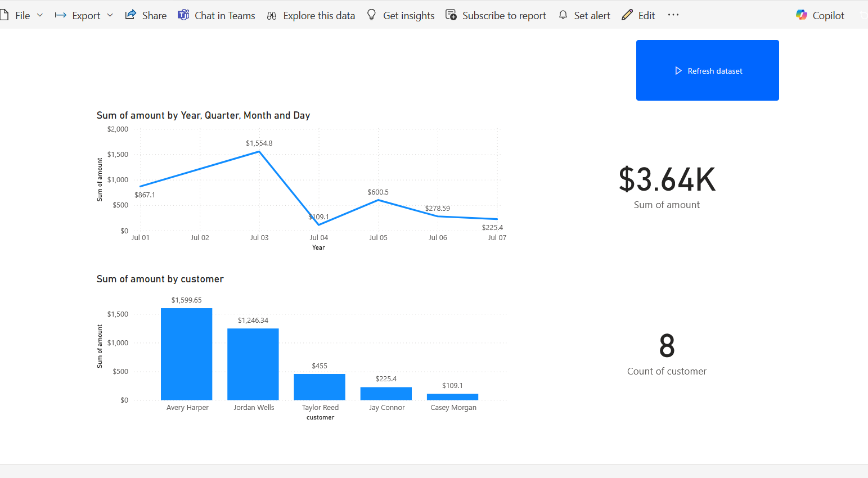This screenshot has width=868, height=478.
Task: Select the Avery Harper bar in the chart
Action: [x=187, y=354]
